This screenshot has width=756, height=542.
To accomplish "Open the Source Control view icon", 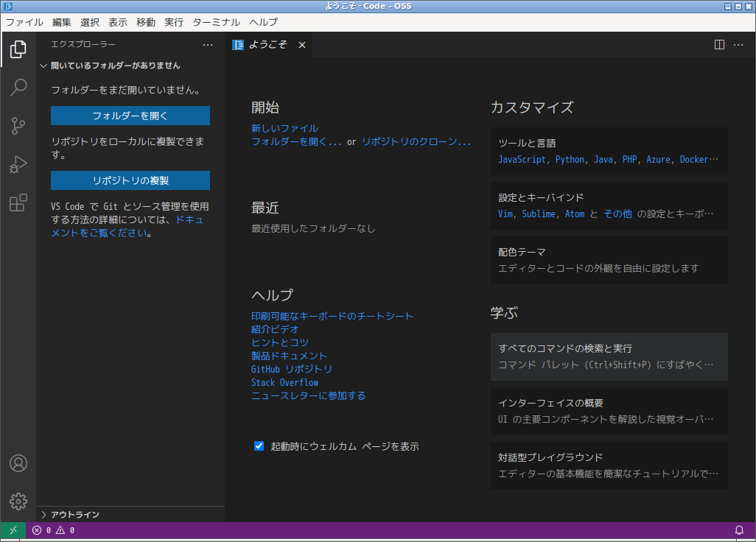I will [18, 126].
